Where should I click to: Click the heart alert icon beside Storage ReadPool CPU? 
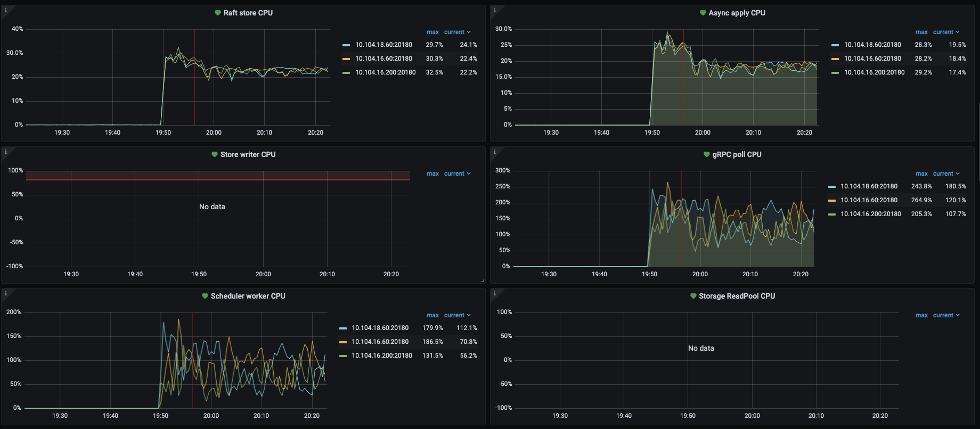tap(693, 296)
